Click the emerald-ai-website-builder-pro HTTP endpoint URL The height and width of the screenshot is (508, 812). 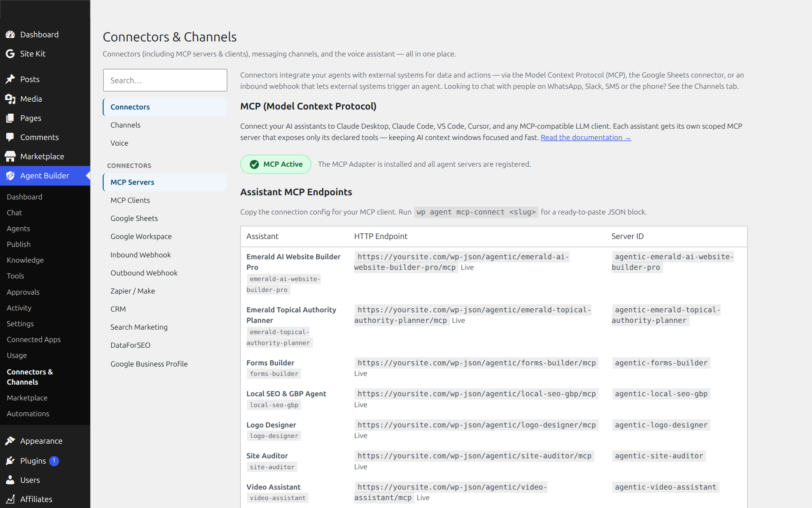point(462,262)
